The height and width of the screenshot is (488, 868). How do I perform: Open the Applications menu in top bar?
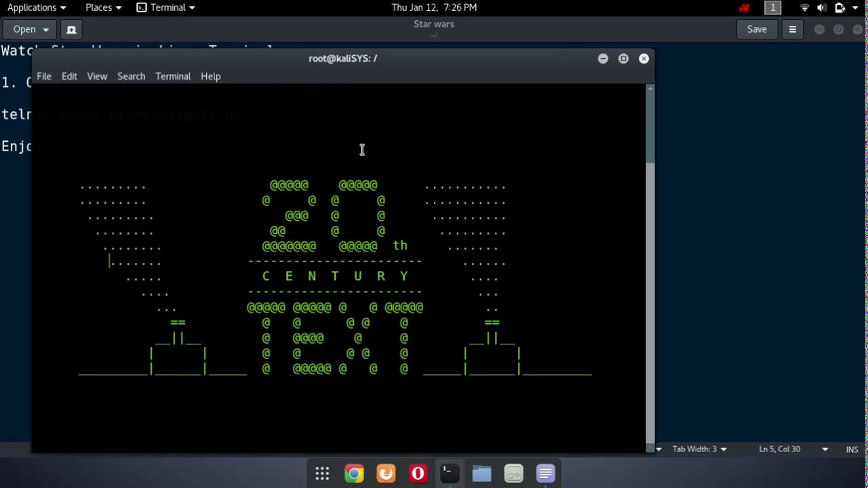(37, 7)
